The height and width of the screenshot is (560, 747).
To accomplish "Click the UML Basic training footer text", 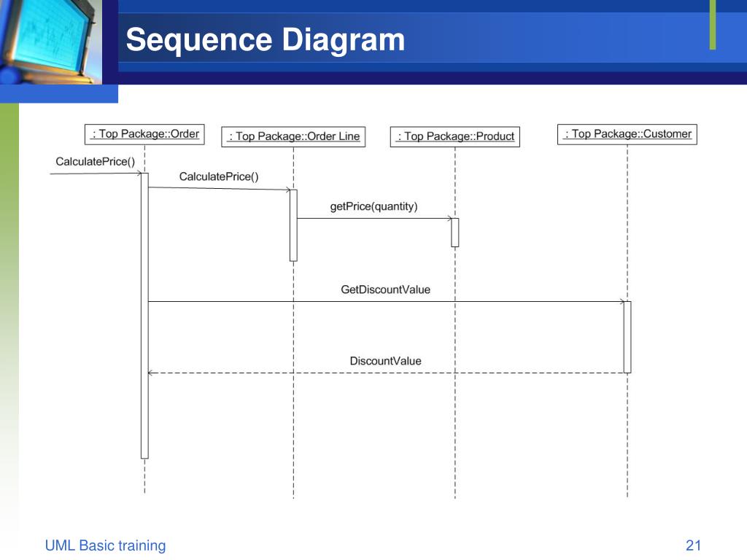I will 105,545.
